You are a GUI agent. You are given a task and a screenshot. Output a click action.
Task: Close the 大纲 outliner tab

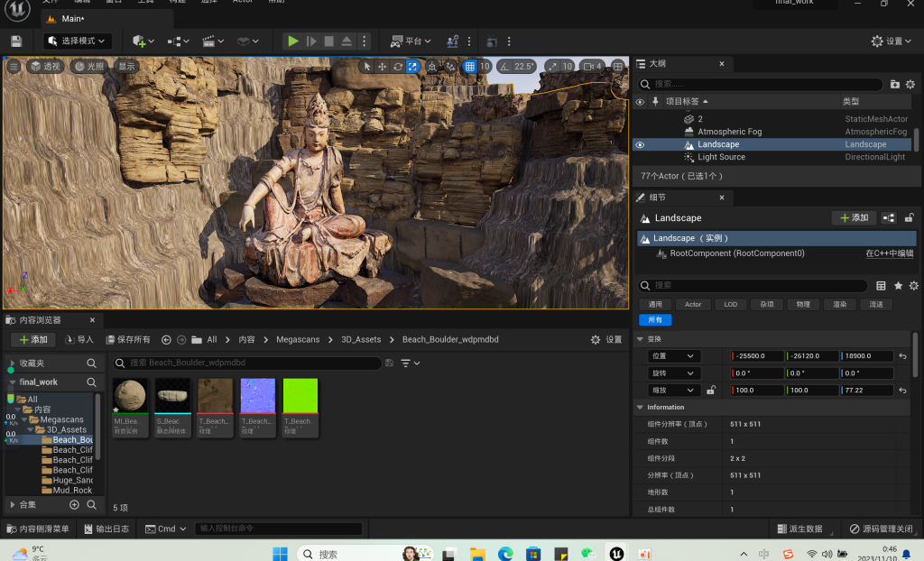722,64
